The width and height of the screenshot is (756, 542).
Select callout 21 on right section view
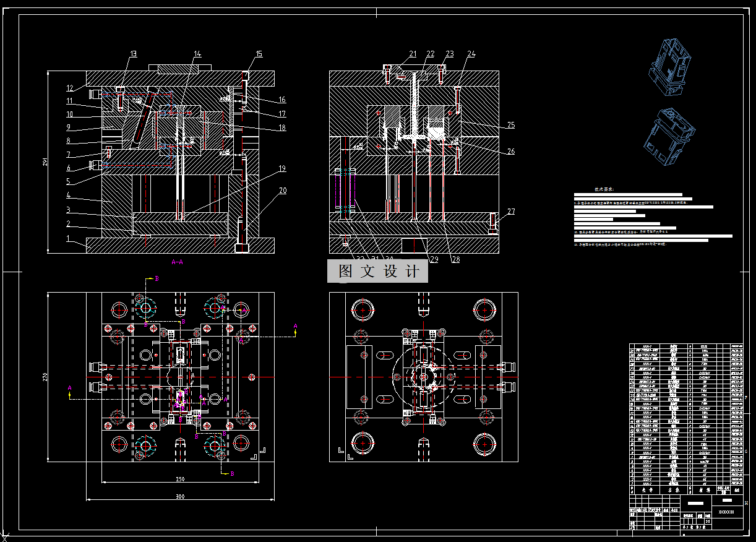click(x=413, y=54)
